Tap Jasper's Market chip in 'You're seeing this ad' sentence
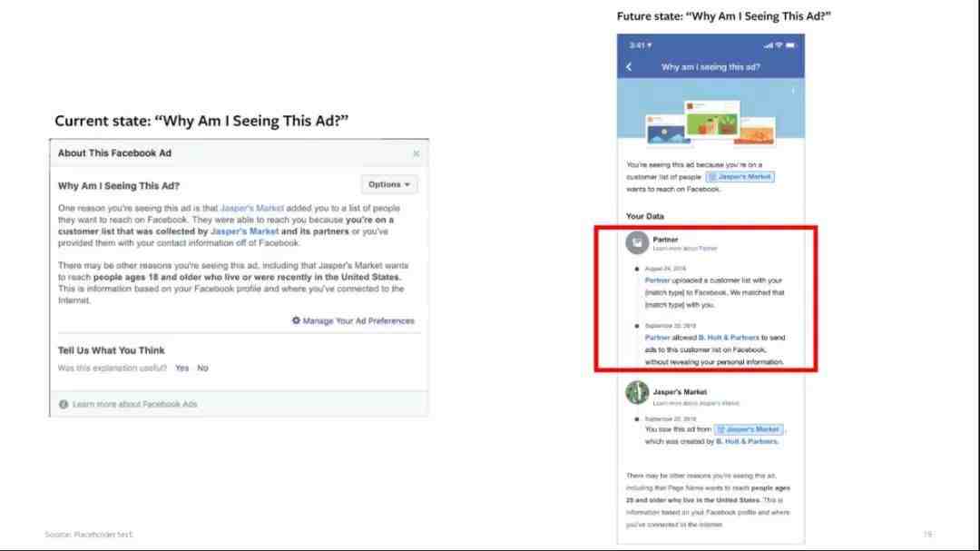The height and width of the screenshot is (551, 980). click(x=740, y=177)
